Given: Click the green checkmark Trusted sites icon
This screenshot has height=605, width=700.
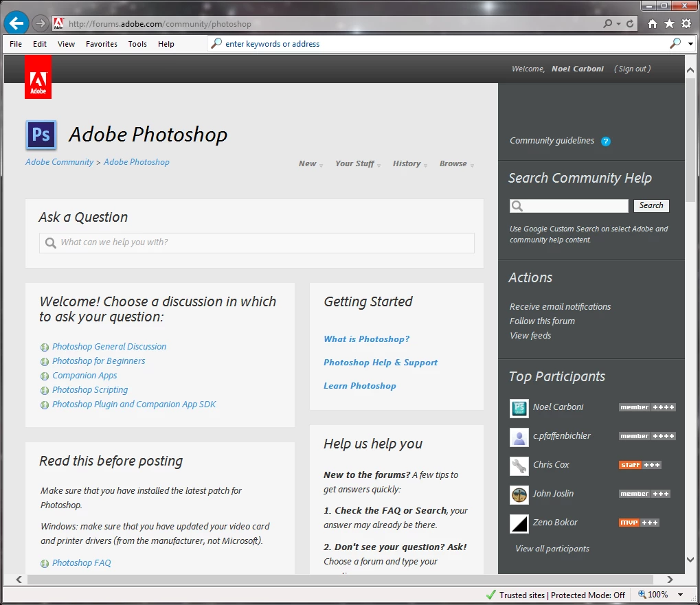Looking at the screenshot, I should tap(491, 595).
